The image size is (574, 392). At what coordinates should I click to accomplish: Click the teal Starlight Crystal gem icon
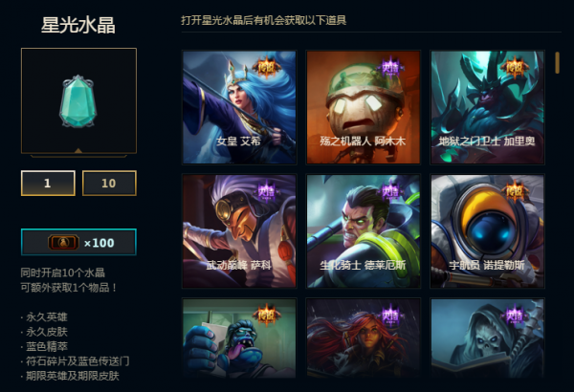(x=78, y=101)
